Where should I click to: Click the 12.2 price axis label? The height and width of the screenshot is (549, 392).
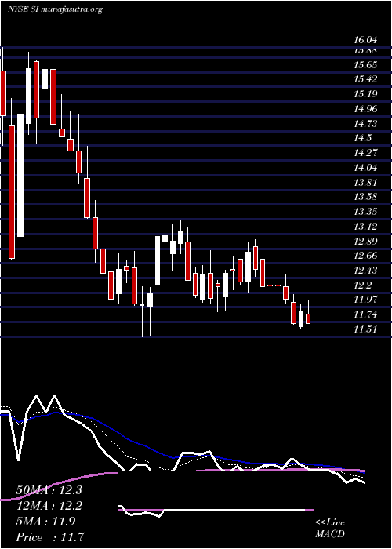362,285
